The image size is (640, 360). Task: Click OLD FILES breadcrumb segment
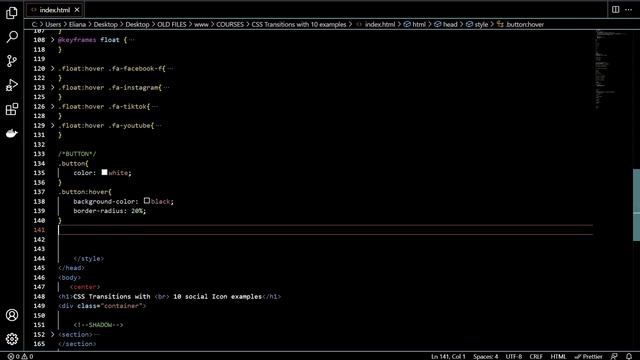171,24
